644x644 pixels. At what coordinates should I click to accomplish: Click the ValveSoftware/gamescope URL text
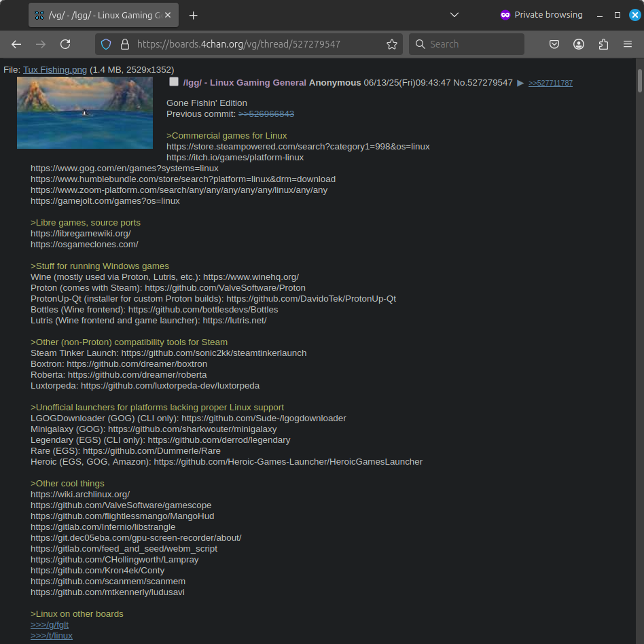pos(121,505)
